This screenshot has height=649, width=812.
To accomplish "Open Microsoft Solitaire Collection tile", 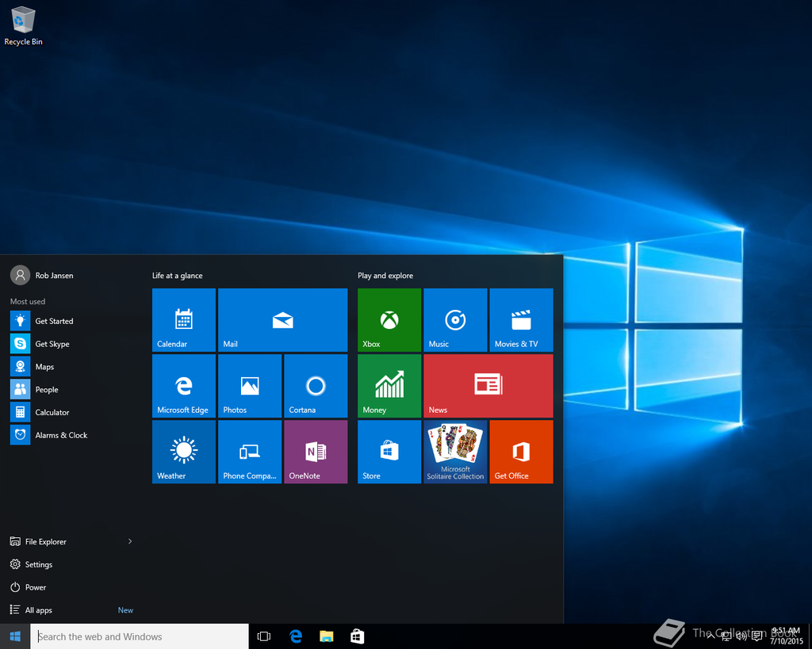I will click(454, 452).
